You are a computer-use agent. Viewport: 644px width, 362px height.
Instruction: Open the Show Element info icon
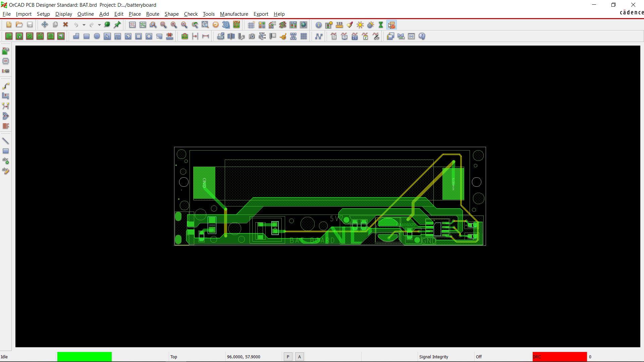click(318, 25)
